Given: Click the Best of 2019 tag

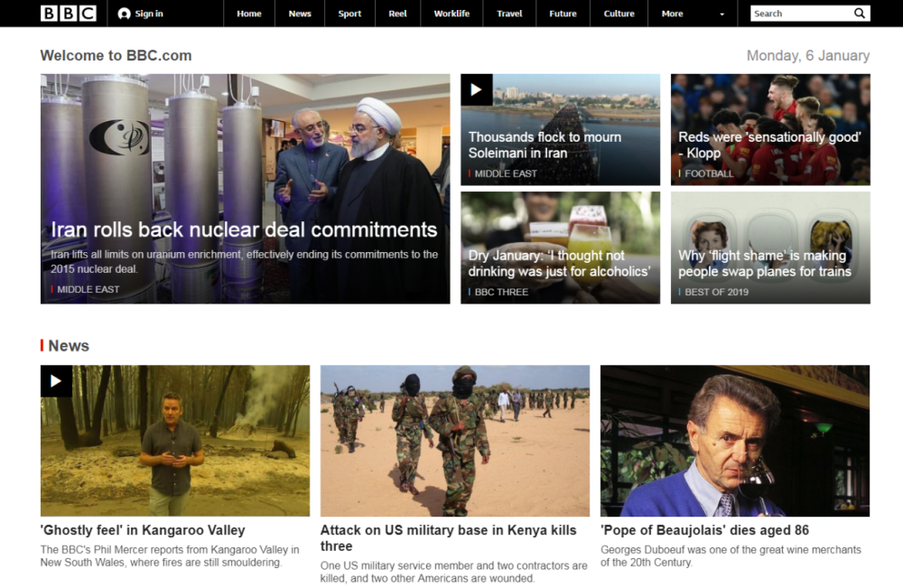Looking at the screenshot, I should (716, 292).
